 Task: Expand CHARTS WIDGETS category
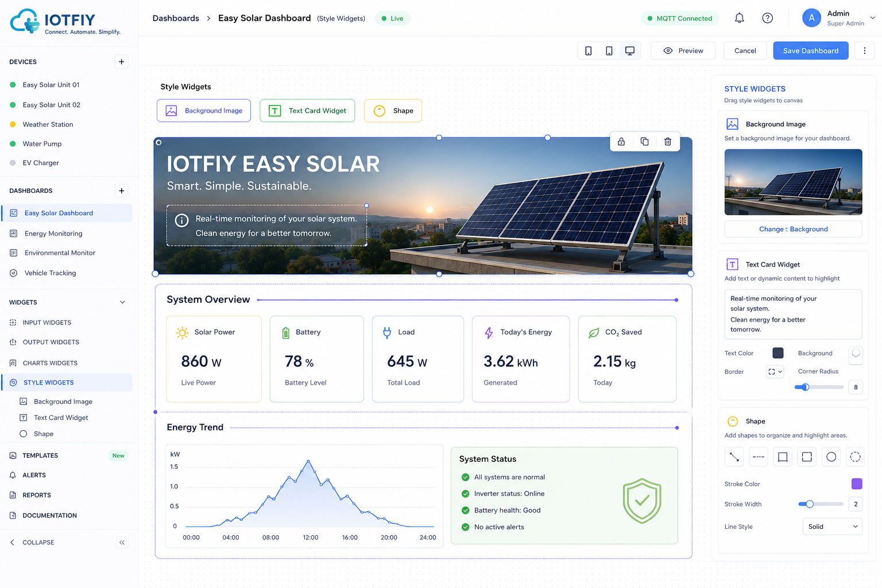tap(50, 363)
